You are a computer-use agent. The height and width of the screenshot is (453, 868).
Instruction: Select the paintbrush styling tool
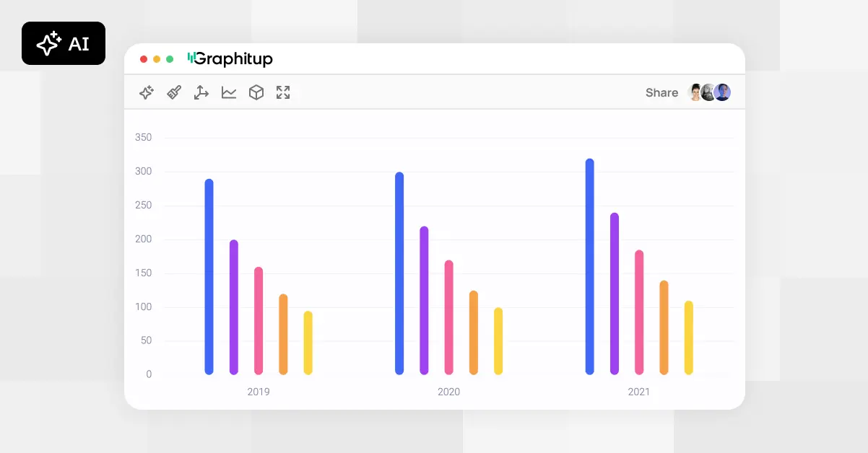(x=173, y=92)
